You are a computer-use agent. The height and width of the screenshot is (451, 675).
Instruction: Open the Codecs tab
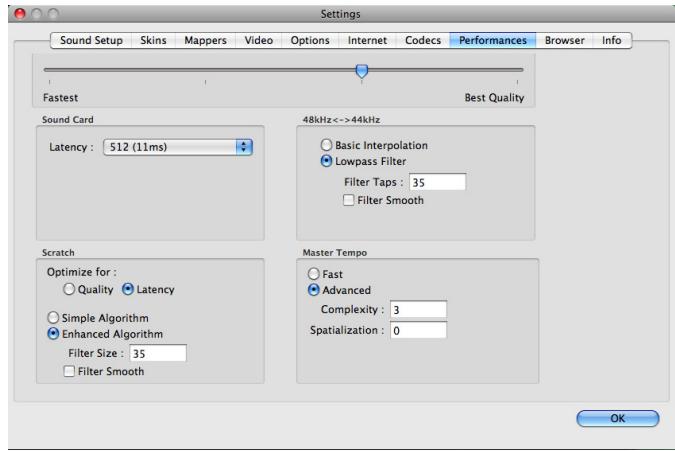coord(423,40)
